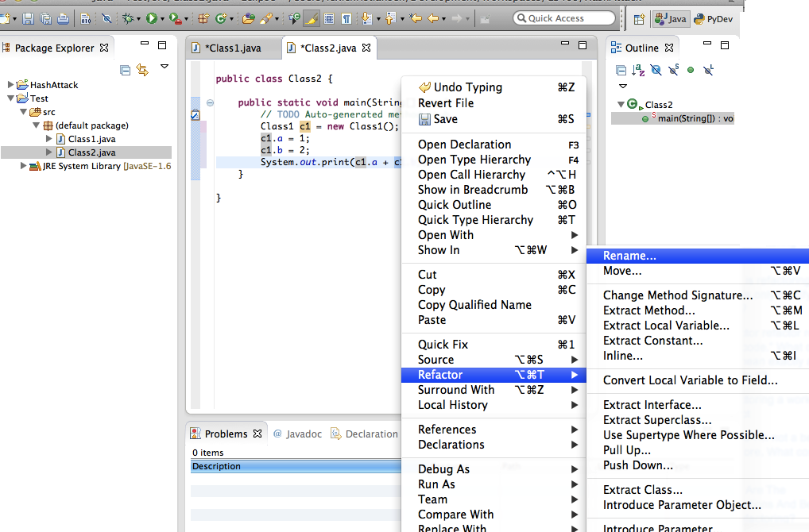Screen dimensions: 809x532
Task: Switch to the Javadoc tab
Action: click(x=298, y=434)
